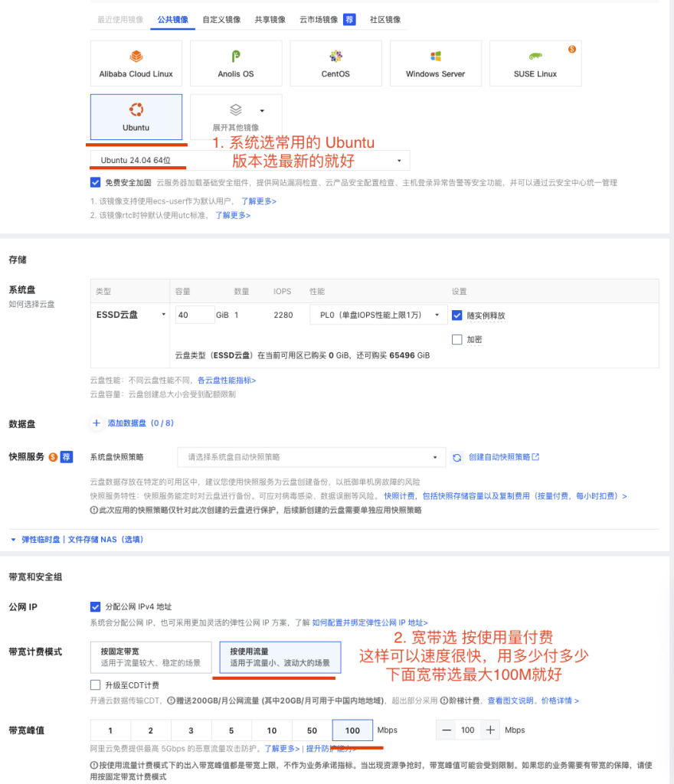Toggle 分配公网 IPv4 地址 checkbox
674x784 pixels.
click(96, 606)
